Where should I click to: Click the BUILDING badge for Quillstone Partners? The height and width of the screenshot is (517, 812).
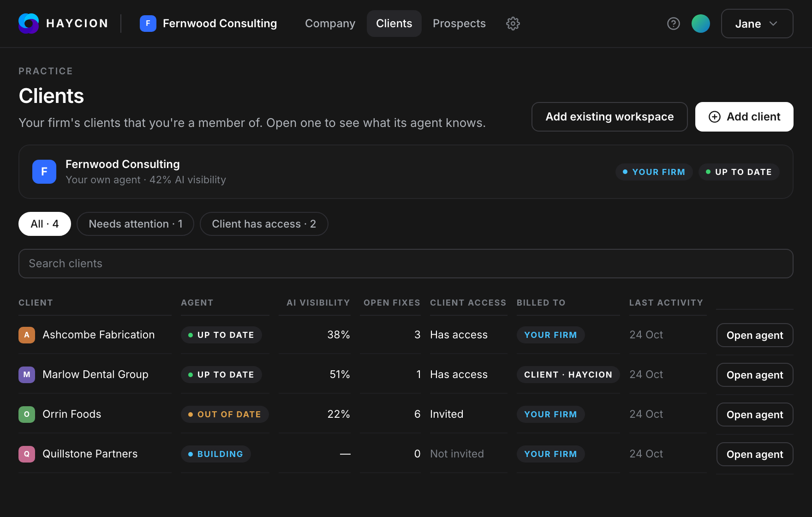[x=216, y=454]
